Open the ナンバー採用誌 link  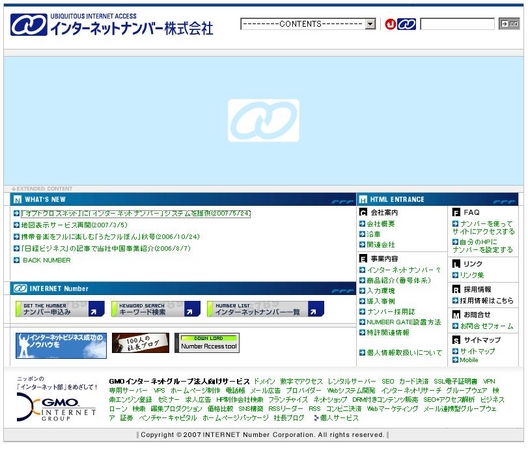point(391,312)
